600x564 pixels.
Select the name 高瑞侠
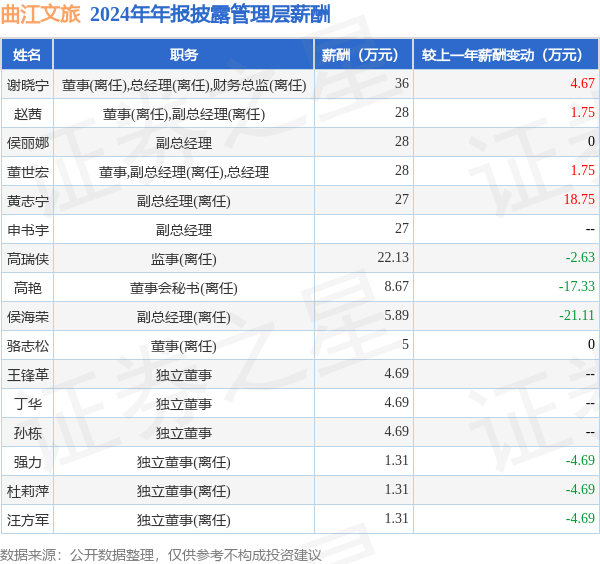click(x=28, y=259)
